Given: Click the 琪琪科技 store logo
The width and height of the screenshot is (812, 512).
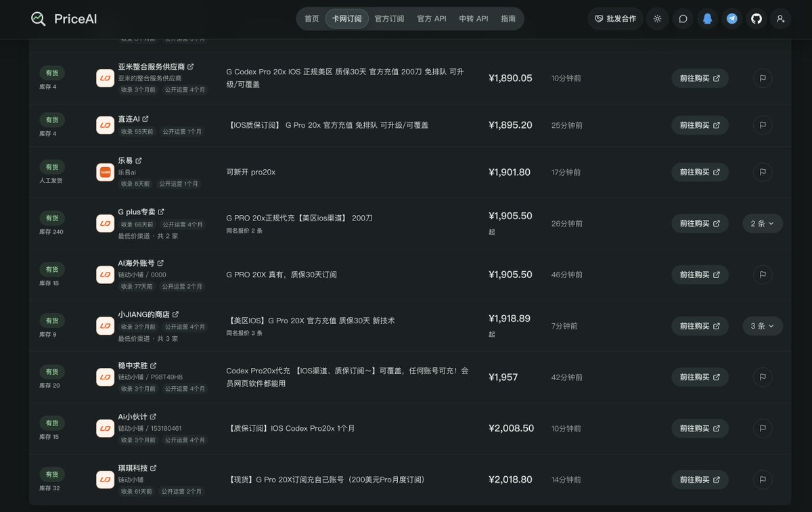Looking at the screenshot, I should [x=105, y=480].
